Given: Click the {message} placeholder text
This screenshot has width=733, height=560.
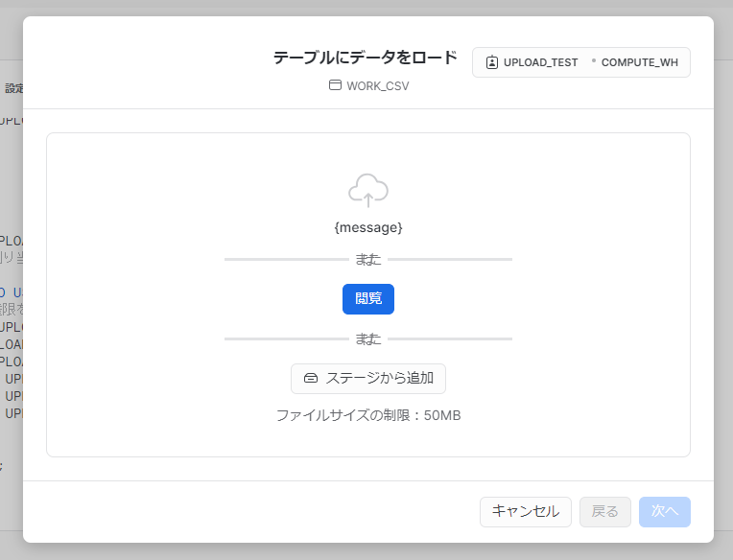Looking at the screenshot, I should coord(367,227).
